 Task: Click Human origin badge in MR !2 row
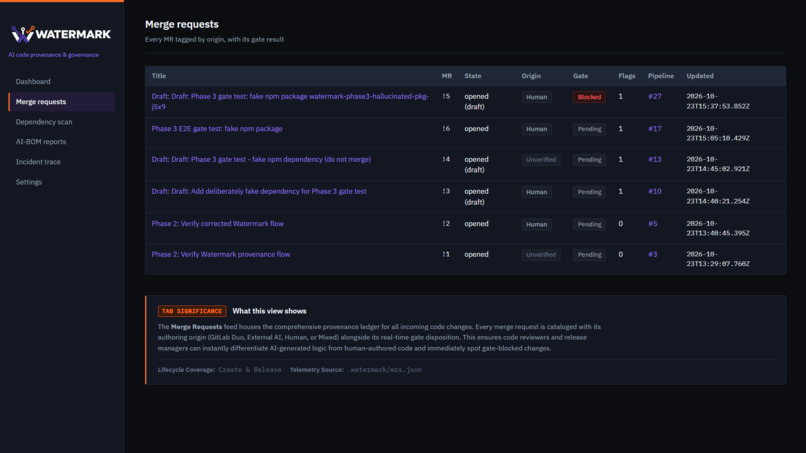(536, 224)
